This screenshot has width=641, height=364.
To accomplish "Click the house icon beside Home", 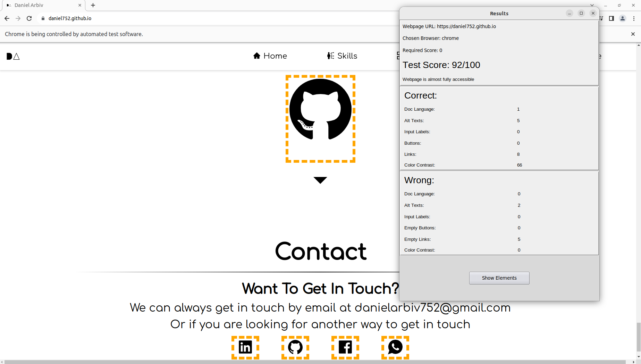I will tap(257, 56).
